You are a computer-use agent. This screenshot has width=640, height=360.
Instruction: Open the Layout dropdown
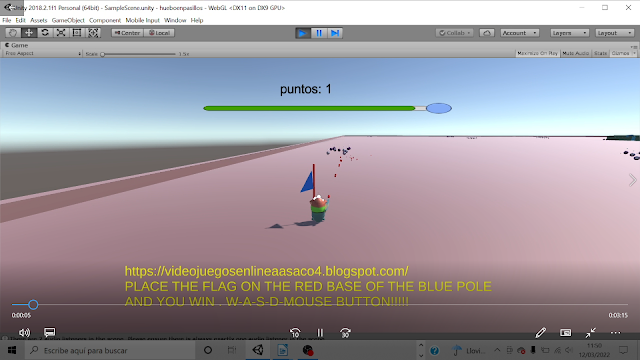[x=614, y=33]
